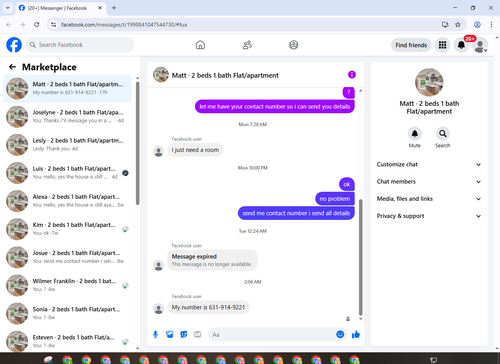
Task: Click the conversation list scrollbar
Action: point(137,143)
